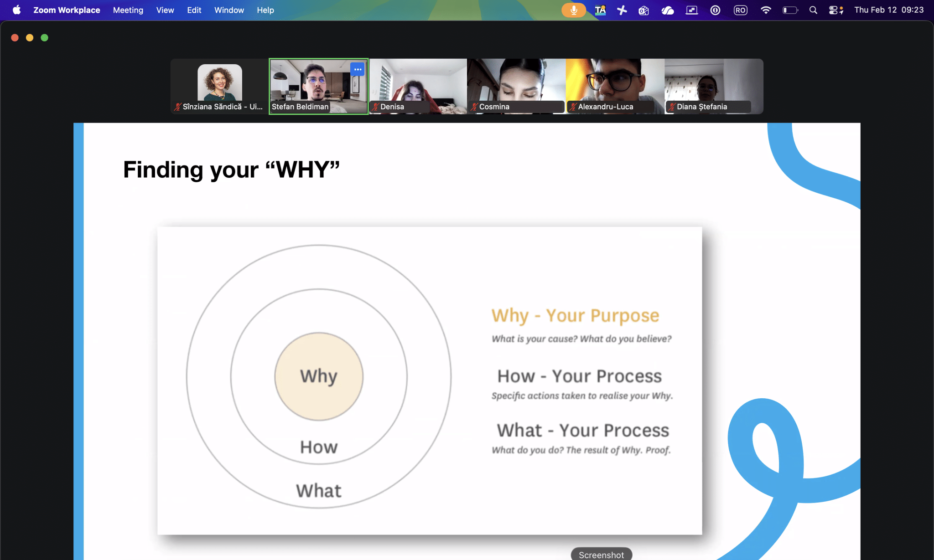Open the View menu

pyautogui.click(x=165, y=10)
